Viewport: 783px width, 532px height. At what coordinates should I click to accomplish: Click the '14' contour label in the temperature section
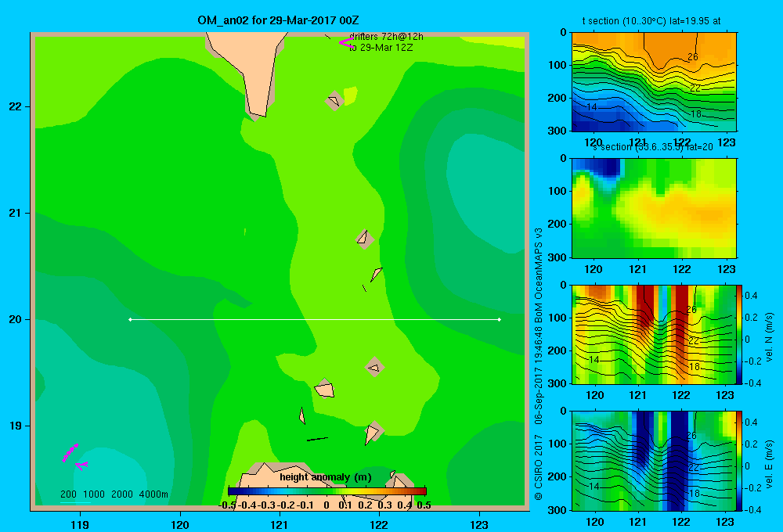[592, 107]
